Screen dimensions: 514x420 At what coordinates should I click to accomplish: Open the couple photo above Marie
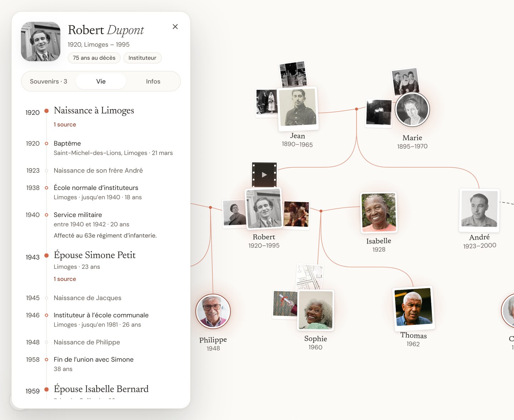click(x=405, y=82)
